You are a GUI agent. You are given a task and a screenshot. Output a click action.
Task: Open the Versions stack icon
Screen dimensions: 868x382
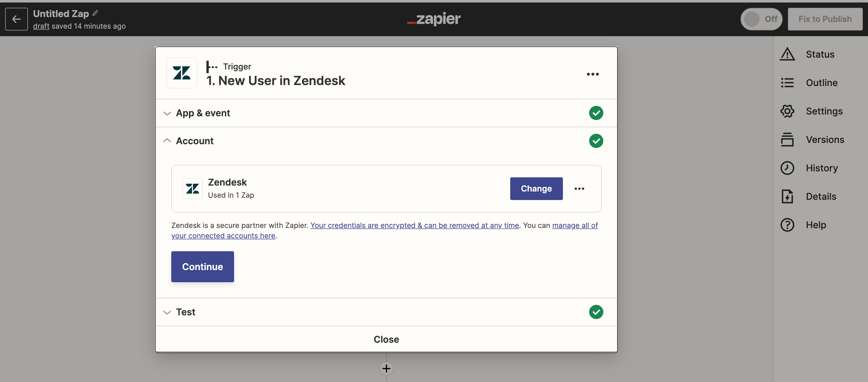click(x=787, y=140)
